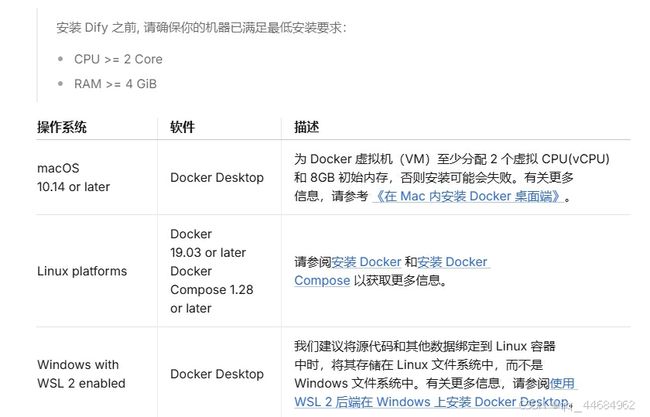Click the 安装 Docker link

click(366, 262)
